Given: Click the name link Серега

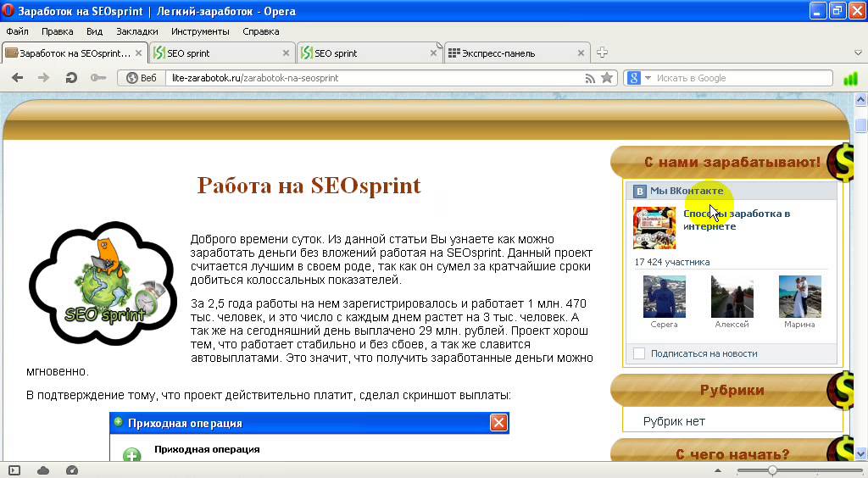Looking at the screenshot, I should (x=665, y=325).
